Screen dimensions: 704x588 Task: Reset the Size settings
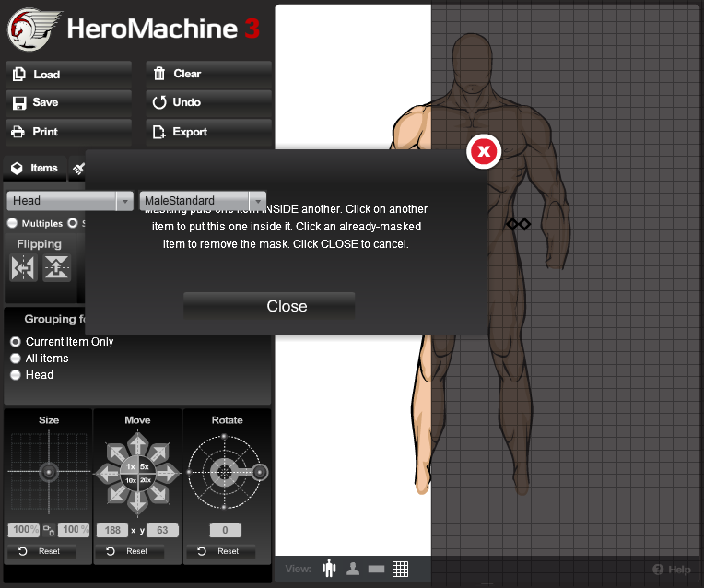(x=41, y=551)
